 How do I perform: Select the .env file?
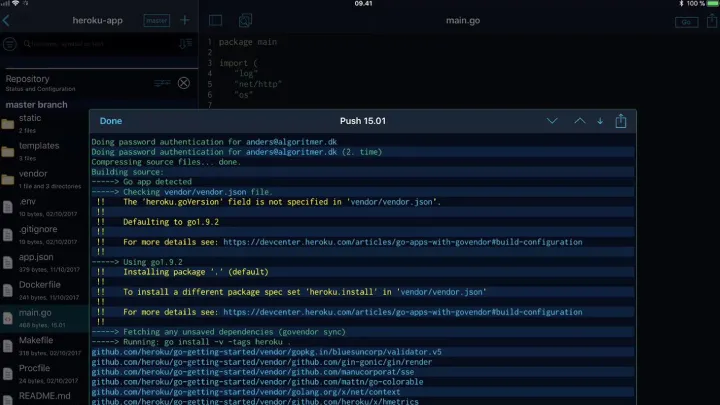click(45, 207)
